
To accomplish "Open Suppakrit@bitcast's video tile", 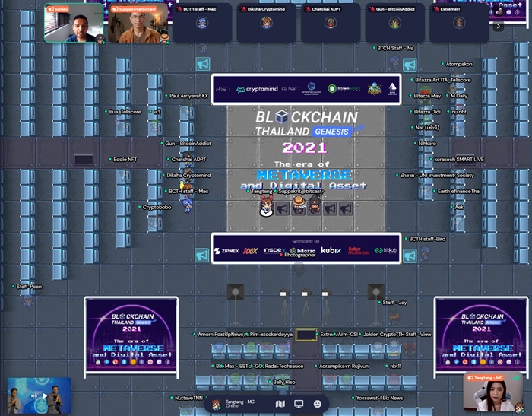I will (138, 23).
